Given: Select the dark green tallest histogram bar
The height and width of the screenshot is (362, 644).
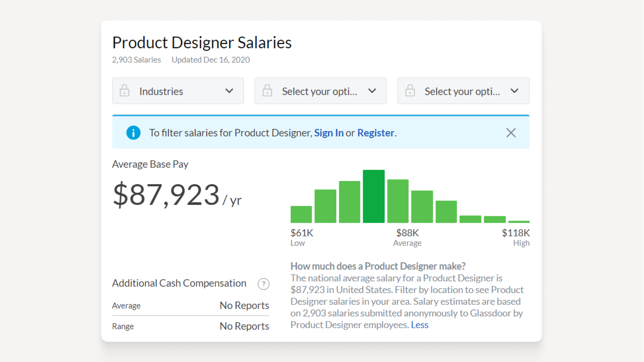Looking at the screenshot, I should 373,195.
